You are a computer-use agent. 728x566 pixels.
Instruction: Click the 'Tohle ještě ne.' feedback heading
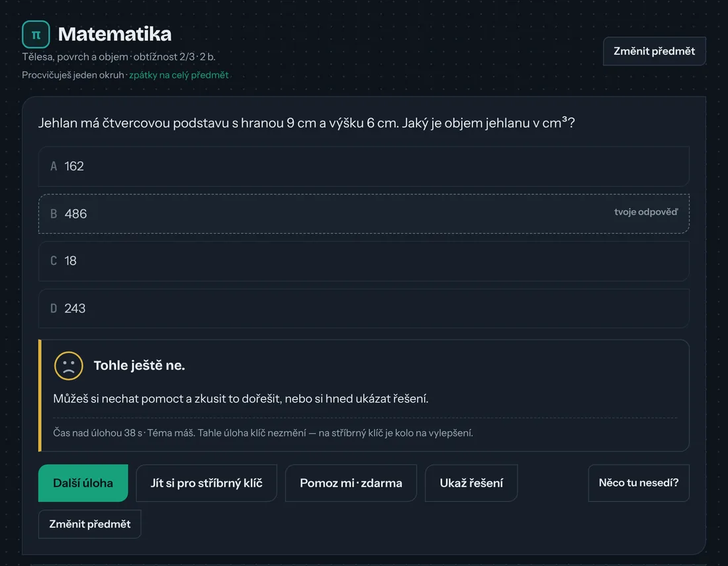click(x=139, y=365)
